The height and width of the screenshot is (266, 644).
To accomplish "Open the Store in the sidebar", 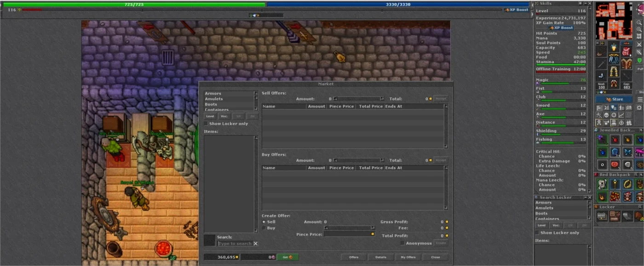I will (x=615, y=99).
